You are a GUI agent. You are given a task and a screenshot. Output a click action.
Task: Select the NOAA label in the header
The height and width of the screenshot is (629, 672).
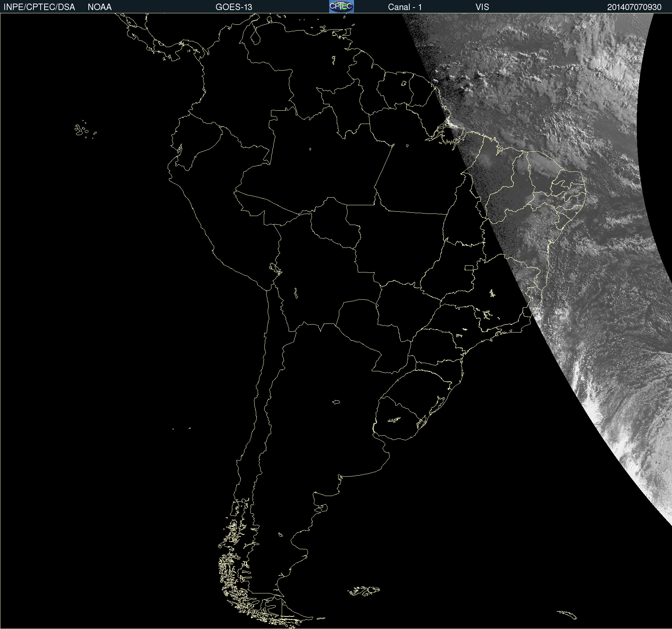100,7
